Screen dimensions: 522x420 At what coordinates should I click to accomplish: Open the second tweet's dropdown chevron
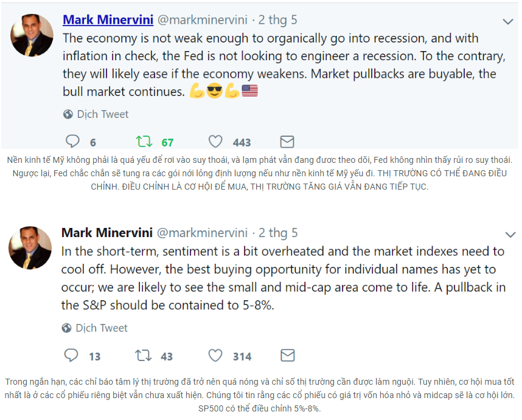[510, 235]
